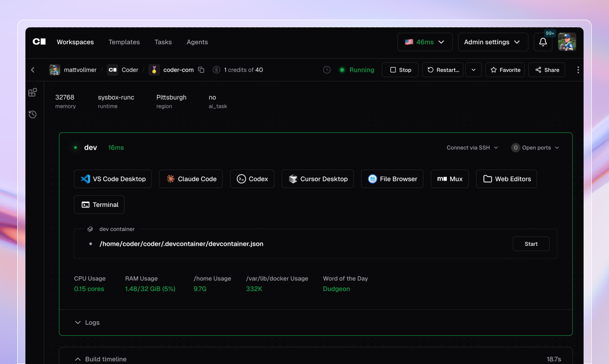Open Mux app
This screenshot has height=364, width=609.
pos(450,179)
